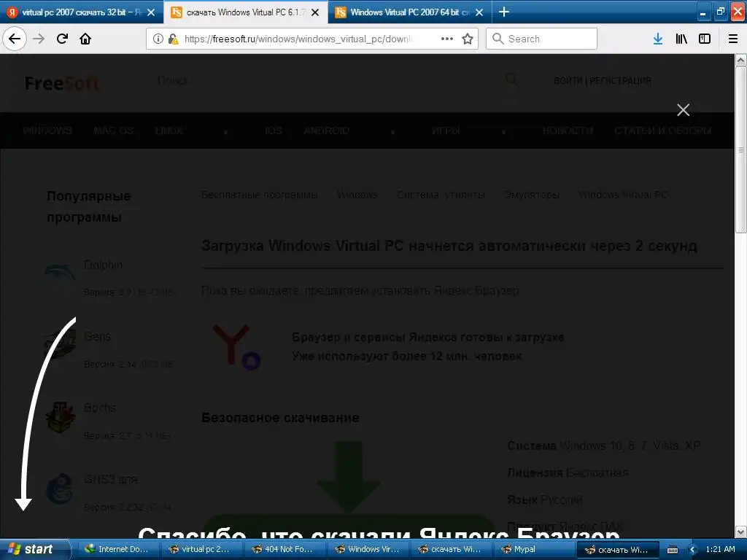Click the Эмуляторы breadcrumb link

pyautogui.click(x=532, y=195)
